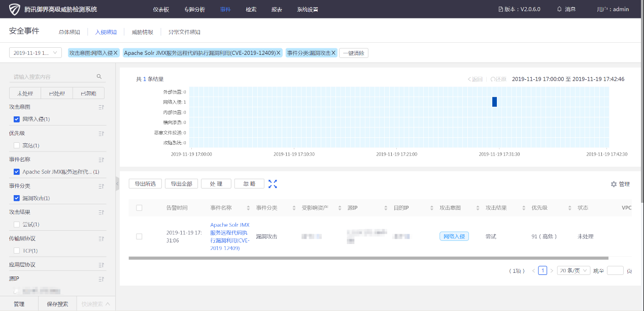The image size is (644, 311).
Task: Sort the 攻击意图 filter group
Action: (101, 107)
